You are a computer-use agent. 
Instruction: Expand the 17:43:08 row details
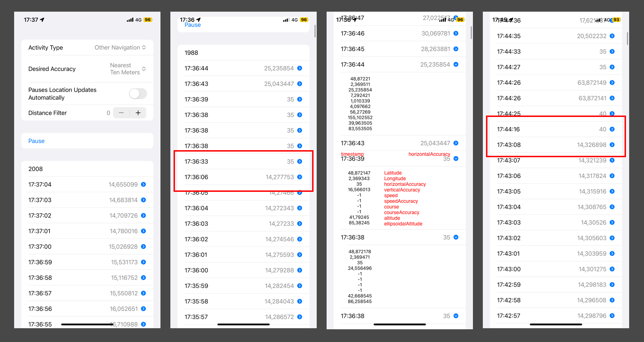[x=612, y=145]
